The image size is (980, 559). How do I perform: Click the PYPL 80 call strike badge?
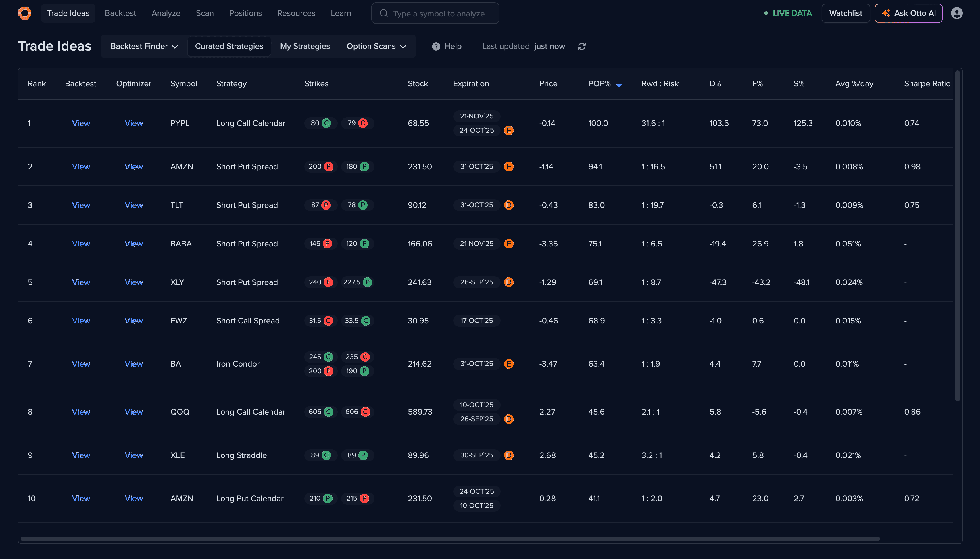tap(321, 123)
